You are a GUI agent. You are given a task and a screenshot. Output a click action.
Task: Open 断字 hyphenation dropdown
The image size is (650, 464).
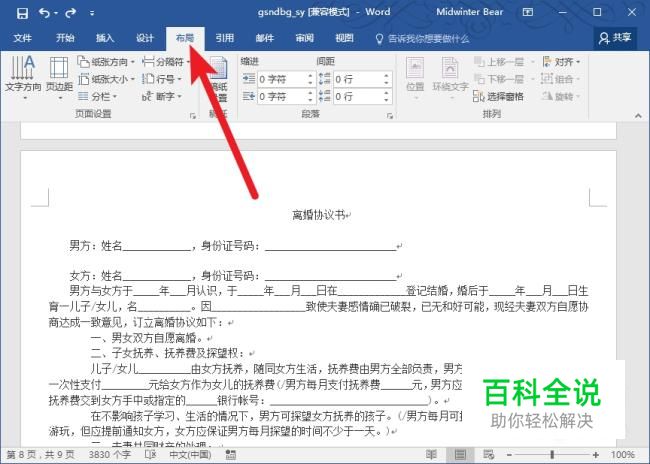point(162,97)
